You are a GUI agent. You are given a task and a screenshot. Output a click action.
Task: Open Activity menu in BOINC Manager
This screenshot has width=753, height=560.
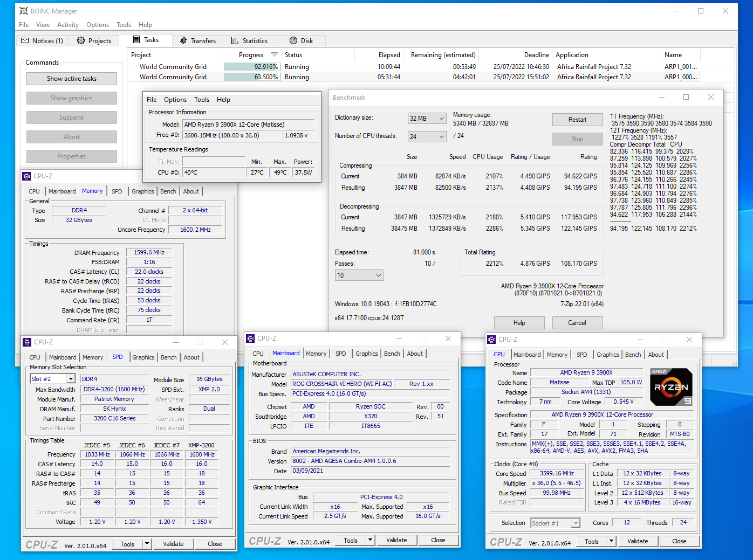(x=68, y=25)
